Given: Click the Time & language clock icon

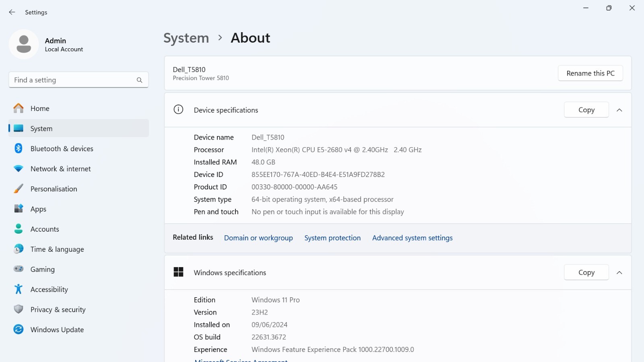Looking at the screenshot, I should point(19,249).
